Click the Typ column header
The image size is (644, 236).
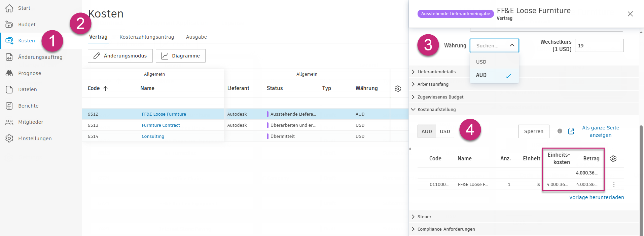pyautogui.click(x=327, y=88)
